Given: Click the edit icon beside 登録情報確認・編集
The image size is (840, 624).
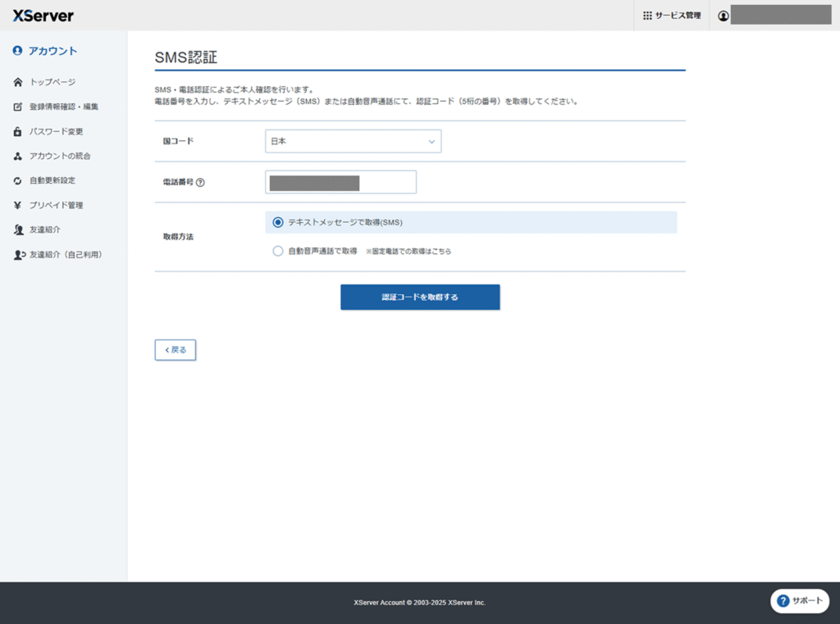Looking at the screenshot, I should tap(18, 107).
